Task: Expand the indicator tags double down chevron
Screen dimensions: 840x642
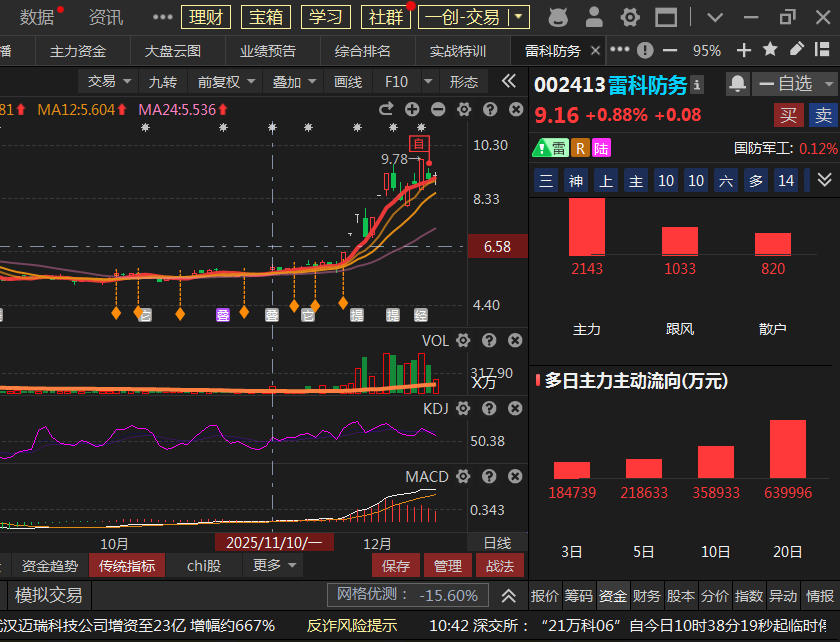Action: 824,180
